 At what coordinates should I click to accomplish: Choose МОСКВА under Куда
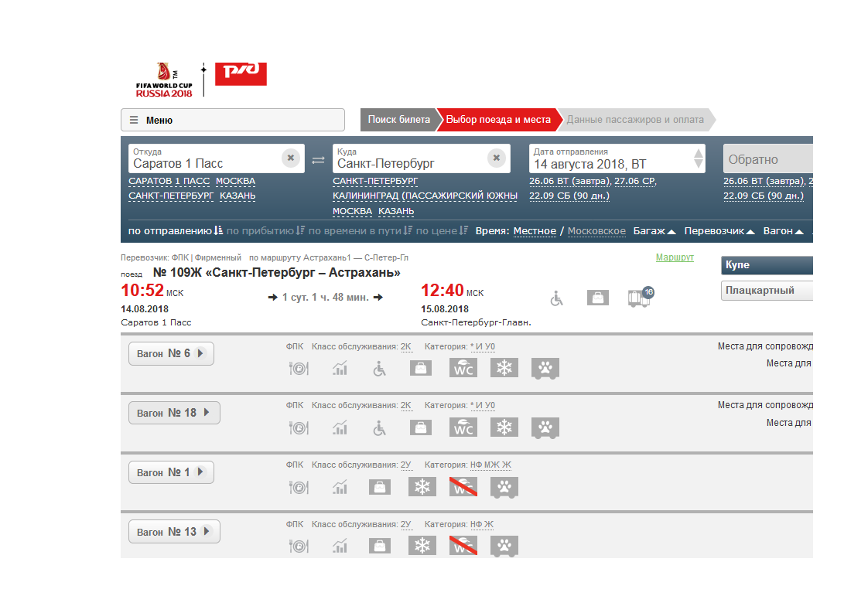(x=352, y=211)
